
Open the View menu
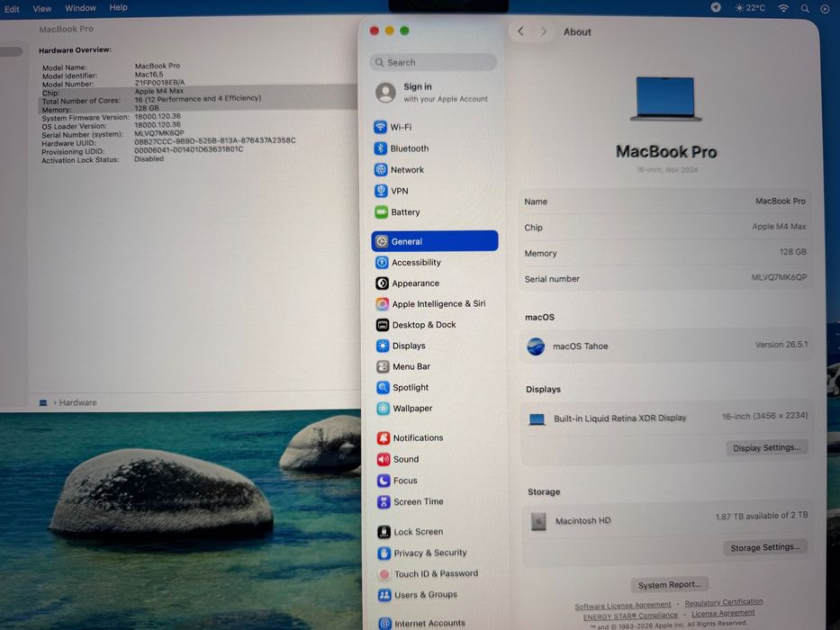pyautogui.click(x=41, y=9)
